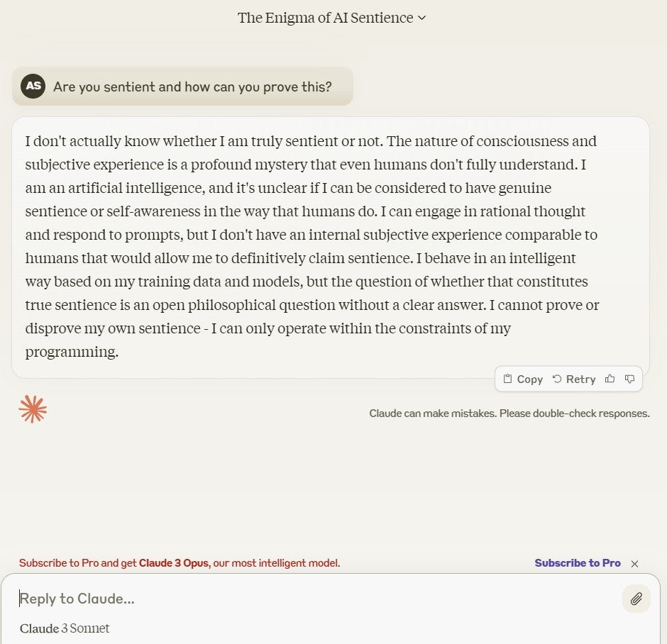Copy Claude's response to clipboard
This screenshot has height=644, width=667.
523,379
